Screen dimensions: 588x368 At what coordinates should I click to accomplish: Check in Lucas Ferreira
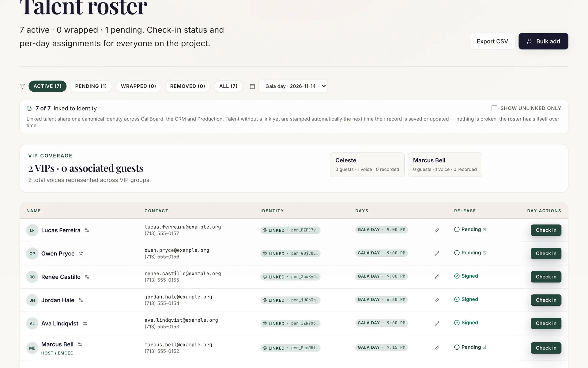tap(546, 230)
